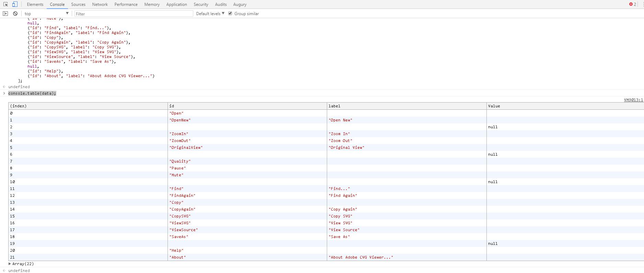This screenshot has width=644, height=273.
Task: Click the console.table(data); command line
Action: point(32,93)
